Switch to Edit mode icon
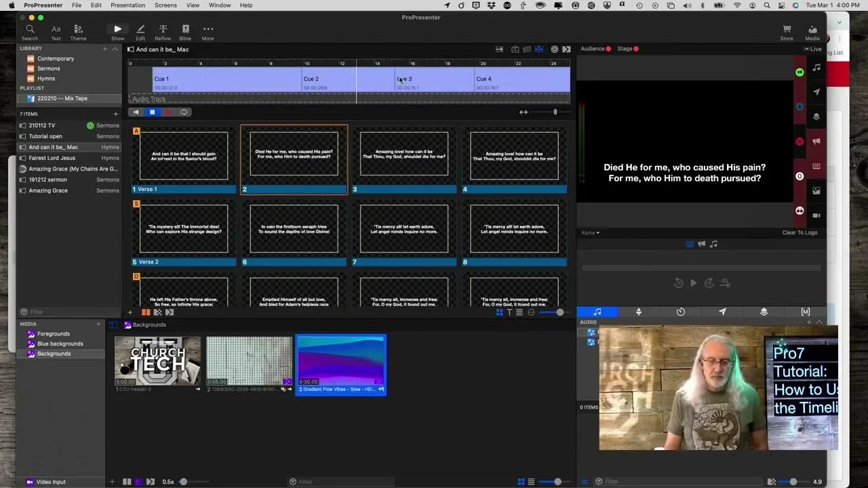Screen dimensions: 868x488 (140, 32)
